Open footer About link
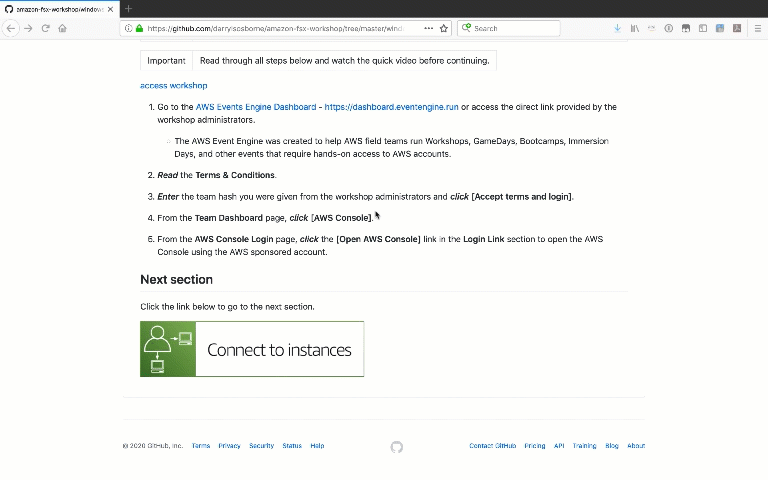The height and width of the screenshot is (480, 768). [x=636, y=446]
